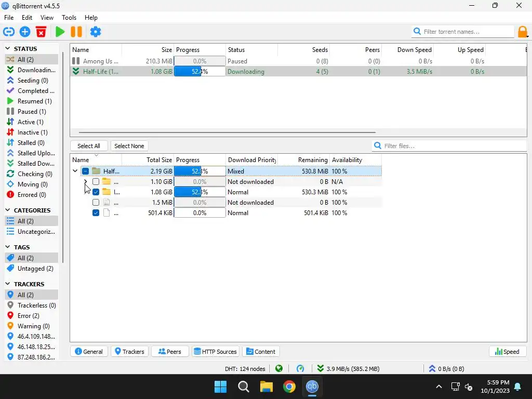Open Options via the gear icon
Screen dimensions: 532x399
pos(96,32)
